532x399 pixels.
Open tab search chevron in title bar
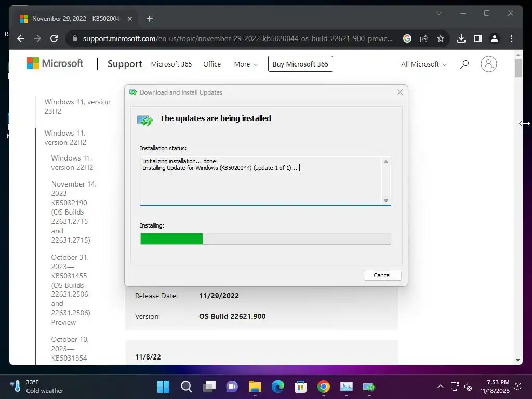click(x=438, y=13)
